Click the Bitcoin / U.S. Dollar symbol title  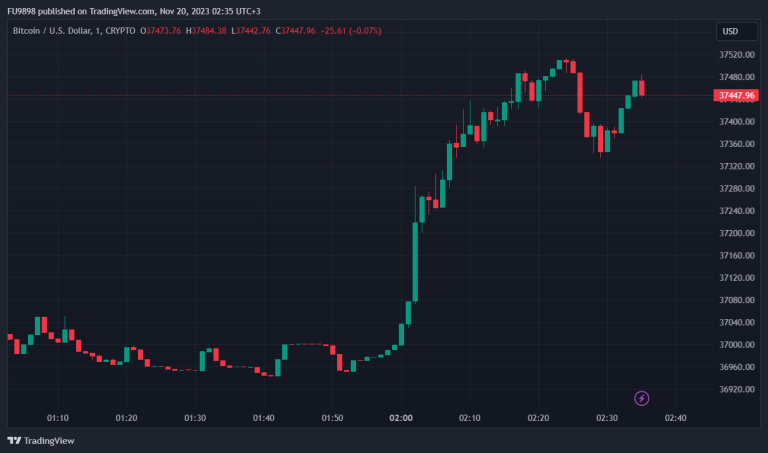point(59,31)
